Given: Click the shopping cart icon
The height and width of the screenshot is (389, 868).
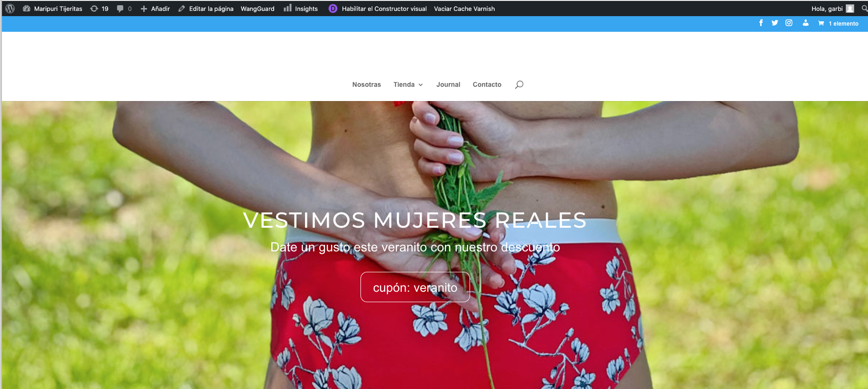Looking at the screenshot, I should 821,23.
